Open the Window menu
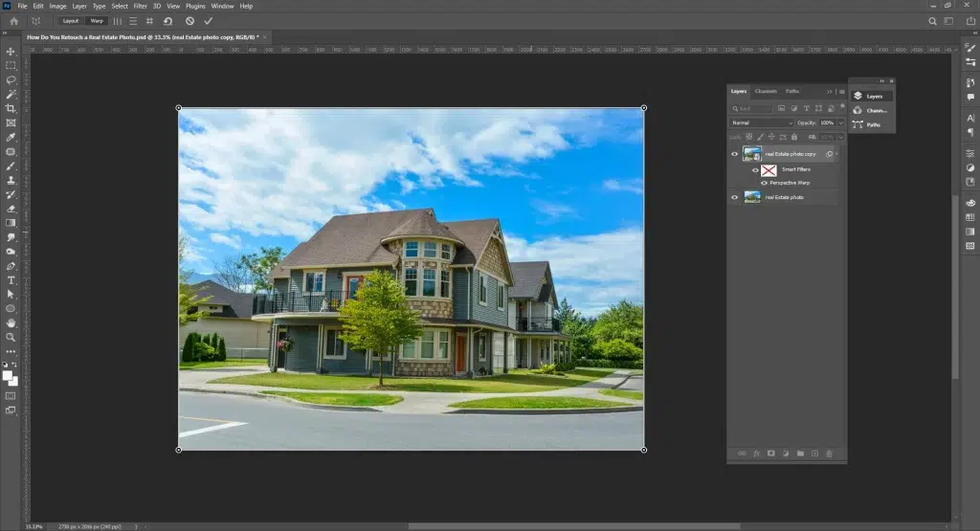This screenshot has height=531, width=980. coord(222,7)
